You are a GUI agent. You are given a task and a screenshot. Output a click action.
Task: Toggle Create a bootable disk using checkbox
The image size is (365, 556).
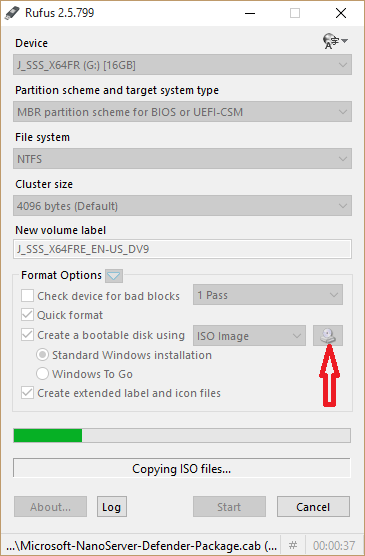[27, 335]
